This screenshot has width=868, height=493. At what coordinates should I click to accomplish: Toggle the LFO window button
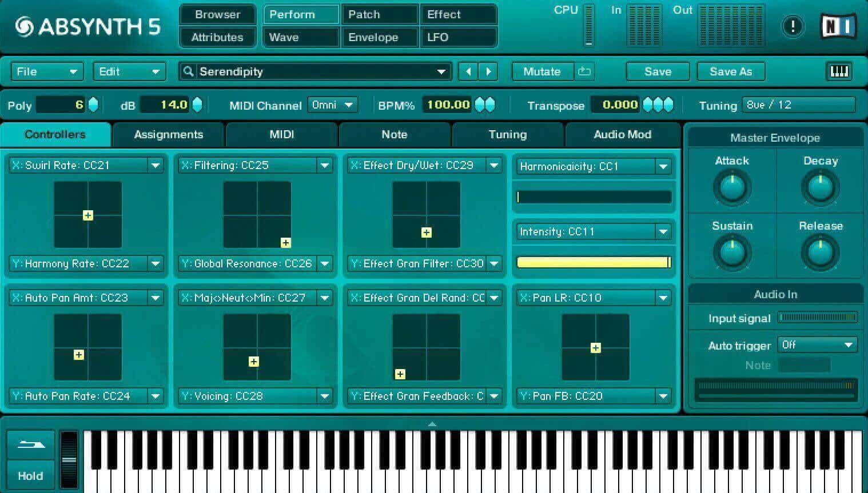459,37
